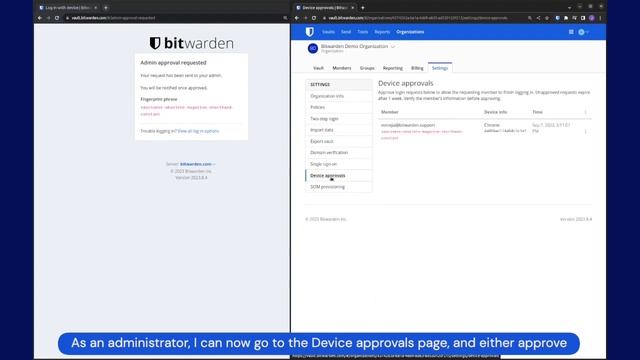Viewport: 640px width, 360px height.
Task: Open the account avatar menu in navbar
Action: click(583, 32)
